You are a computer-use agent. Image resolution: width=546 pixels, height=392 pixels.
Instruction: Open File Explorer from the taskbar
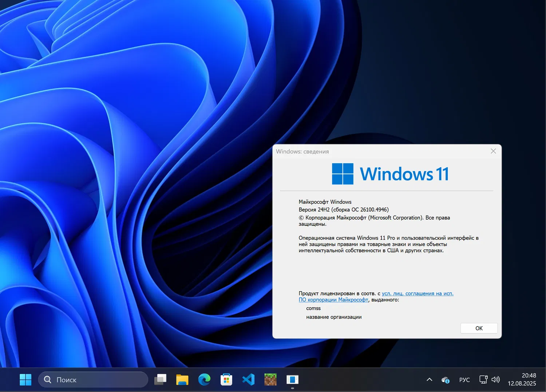[182, 379]
